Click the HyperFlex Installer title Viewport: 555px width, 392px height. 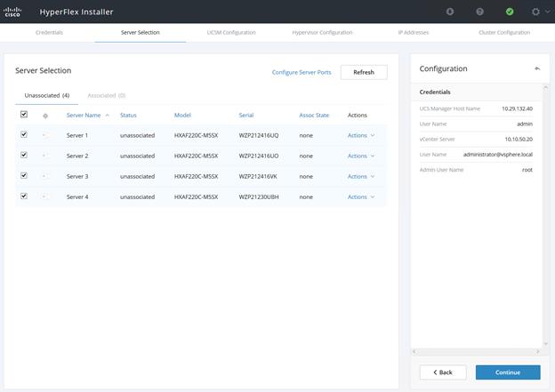point(76,12)
